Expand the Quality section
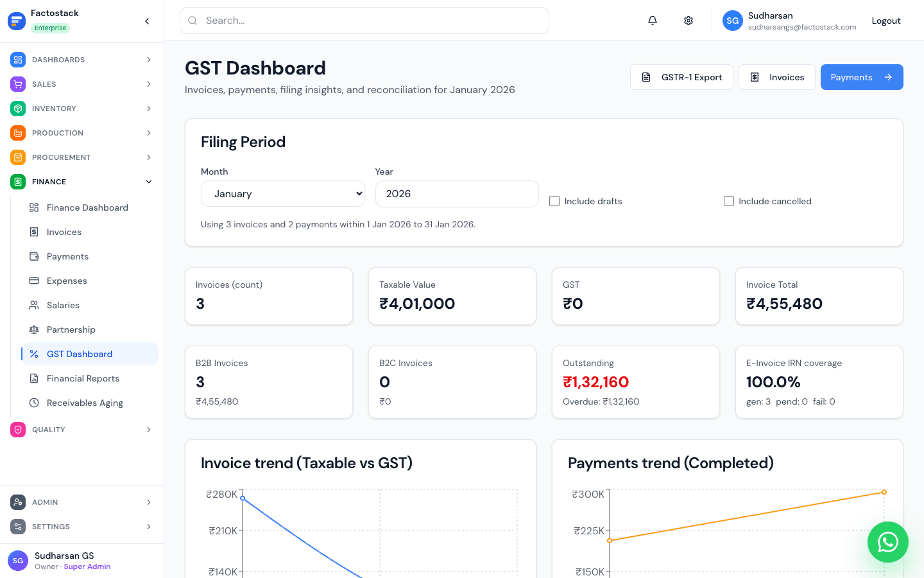Viewport: 924px width, 578px height. tap(81, 430)
